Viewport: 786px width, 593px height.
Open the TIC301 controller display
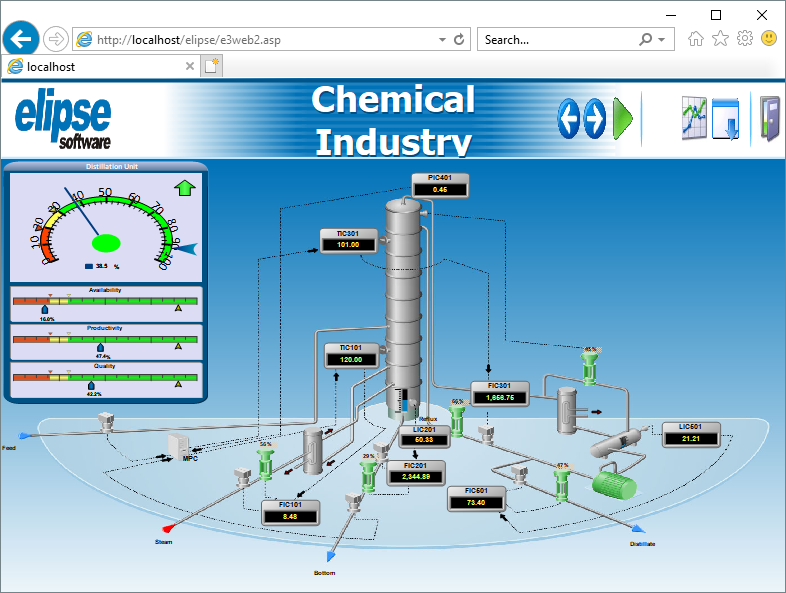(x=348, y=240)
